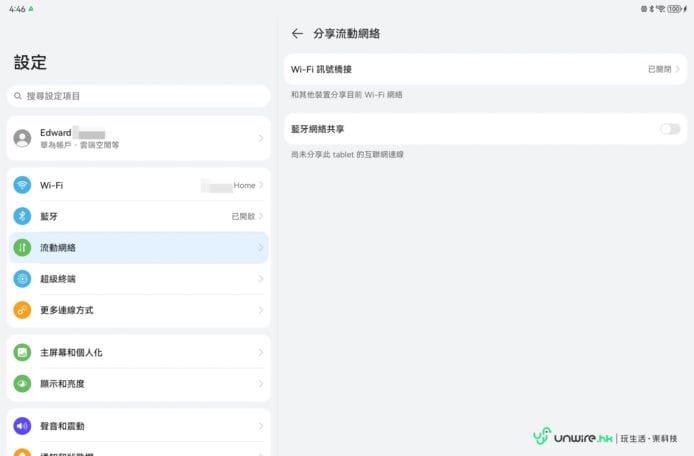Image resolution: width=694 pixels, height=456 pixels.
Task: Click the orange 更多連線方式 icon
Action: tap(22, 310)
